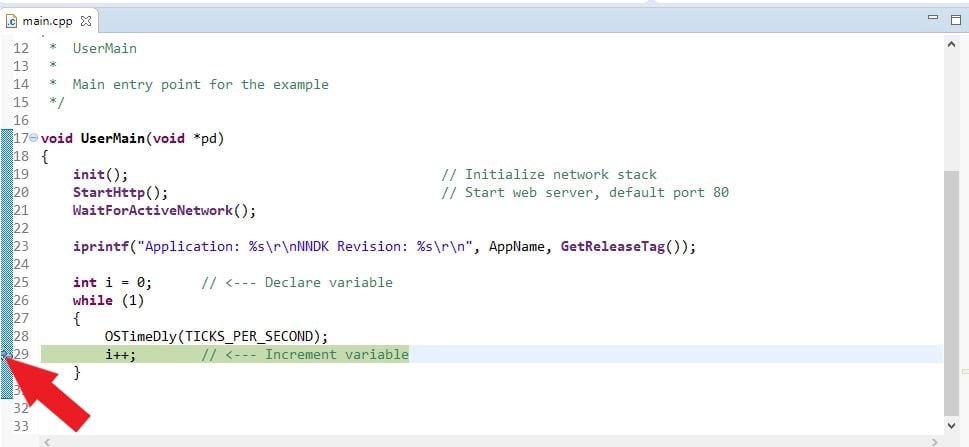Viewport: 969px width, 447px height.
Task: Click the highlighted i++ statement
Action: [120, 354]
